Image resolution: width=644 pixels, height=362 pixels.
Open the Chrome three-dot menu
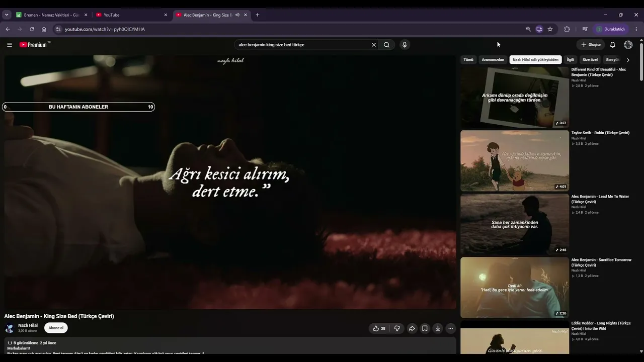[636, 29]
